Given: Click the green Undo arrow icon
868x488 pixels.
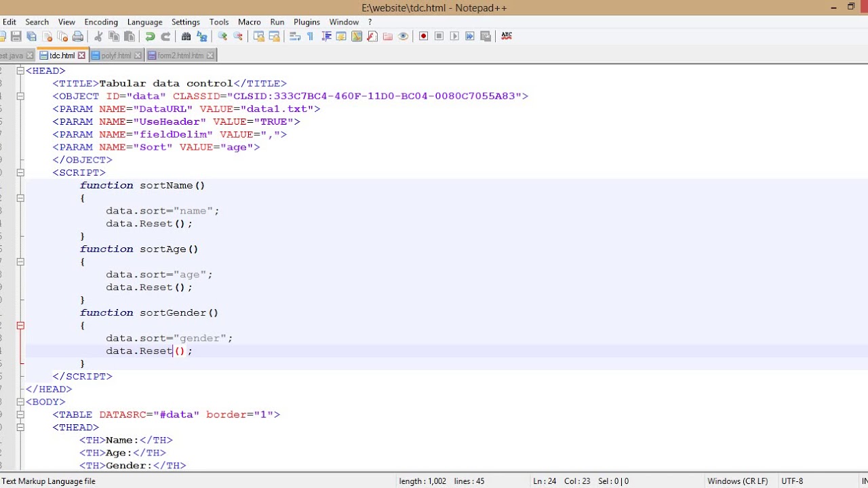Looking at the screenshot, I should 150,36.
